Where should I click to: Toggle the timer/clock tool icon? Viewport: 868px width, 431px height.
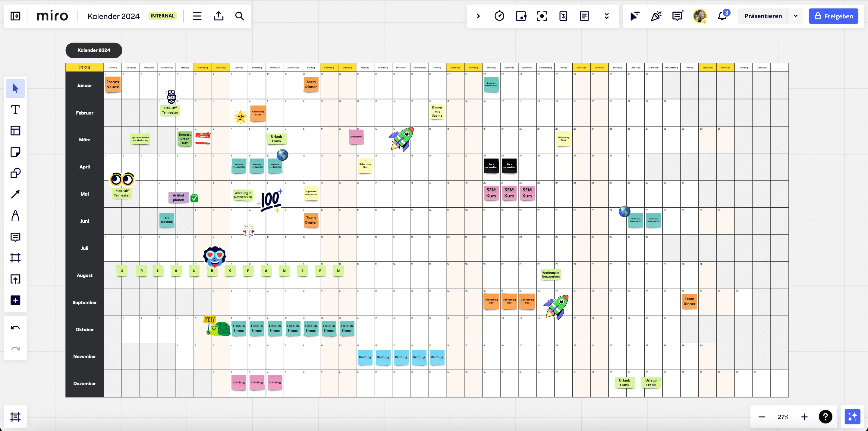tap(499, 16)
